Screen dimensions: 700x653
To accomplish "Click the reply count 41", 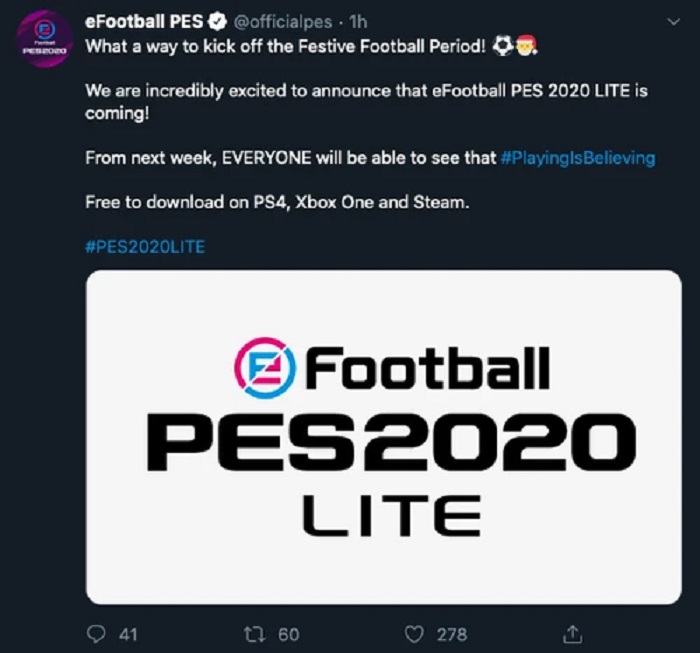I will [x=127, y=633].
